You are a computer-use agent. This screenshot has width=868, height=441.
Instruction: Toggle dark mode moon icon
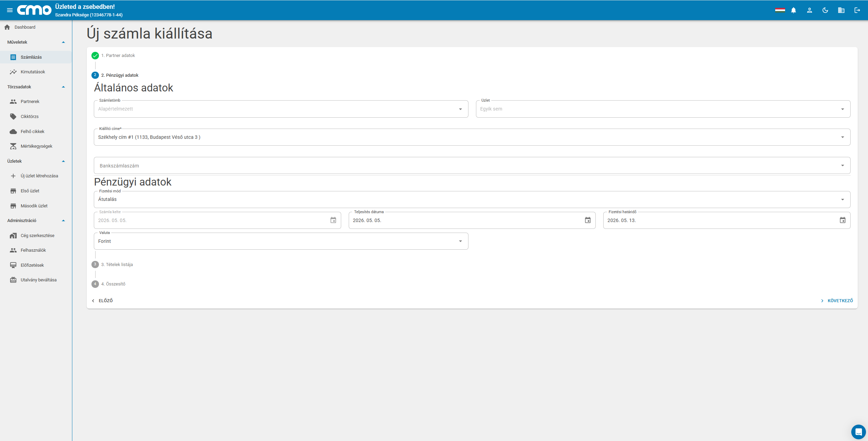pyautogui.click(x=825, y=10)
